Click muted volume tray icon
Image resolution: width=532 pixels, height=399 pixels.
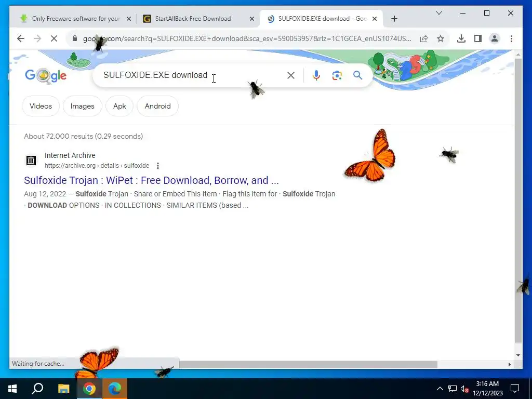[464, 389]
